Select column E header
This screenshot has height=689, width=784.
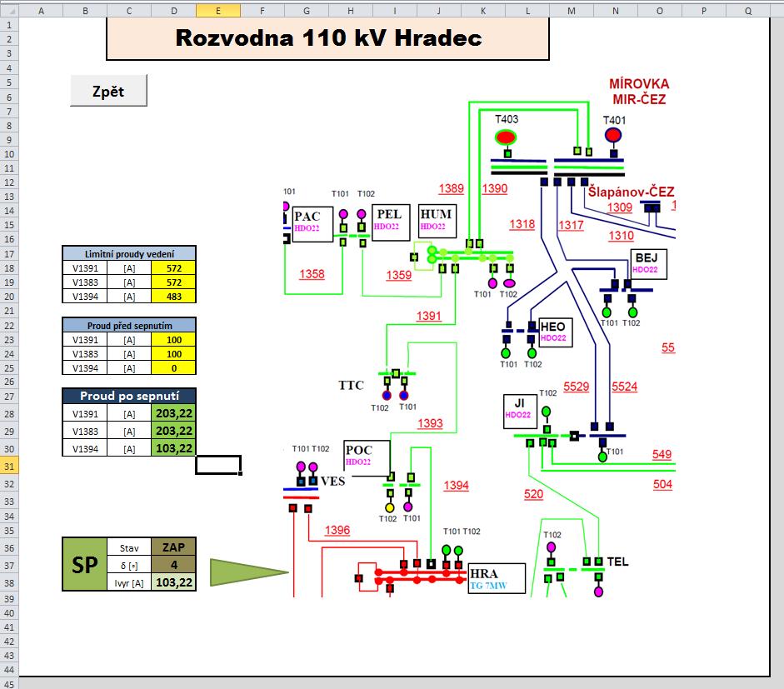click(x=218, y=11)
